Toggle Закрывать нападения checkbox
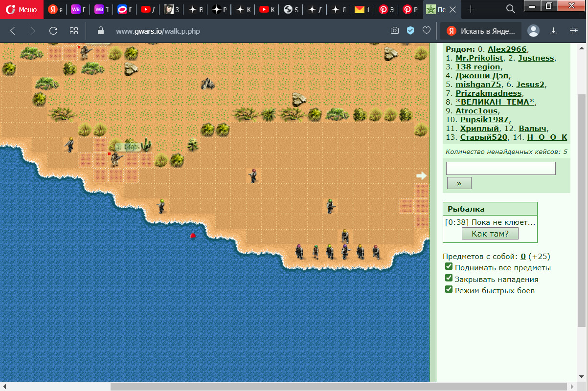The width and height of the screenshot is (588, 391). (449, 278)
